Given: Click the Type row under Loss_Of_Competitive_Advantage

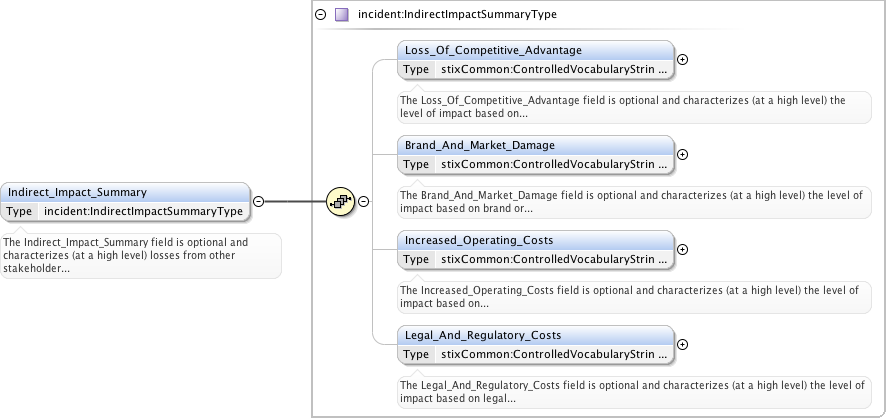Looking at the screenshot, I should 535,69.
